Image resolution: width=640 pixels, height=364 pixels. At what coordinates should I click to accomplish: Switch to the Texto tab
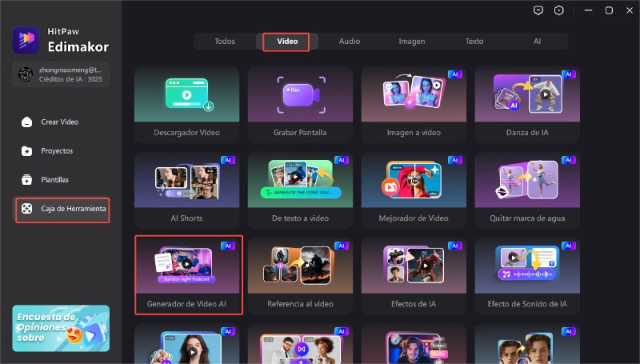point(474,41)
